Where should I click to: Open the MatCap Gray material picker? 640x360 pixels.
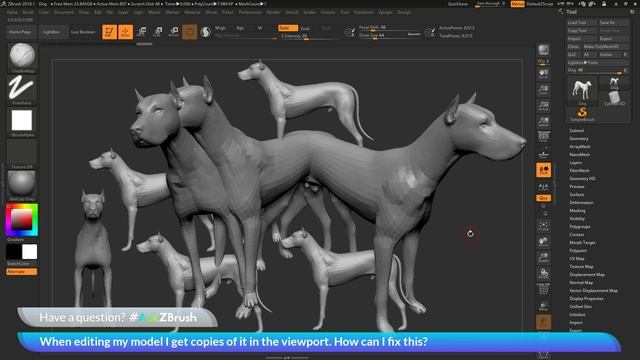[22, 186]
